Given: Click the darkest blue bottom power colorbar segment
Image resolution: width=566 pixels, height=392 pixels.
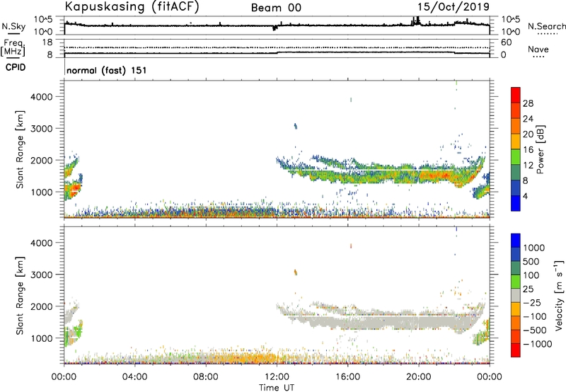Looking at the screenshot, I should pyautogui.click(x=516, y=204).
